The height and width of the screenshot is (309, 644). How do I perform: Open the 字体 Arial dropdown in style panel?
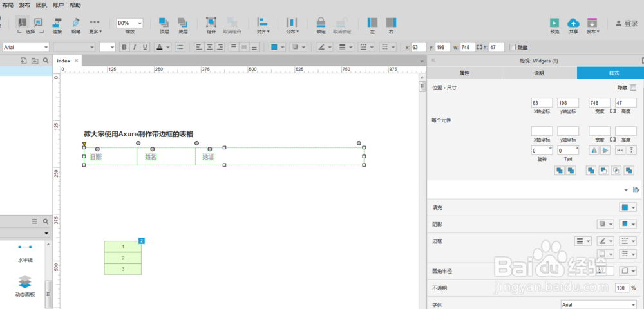598,305
